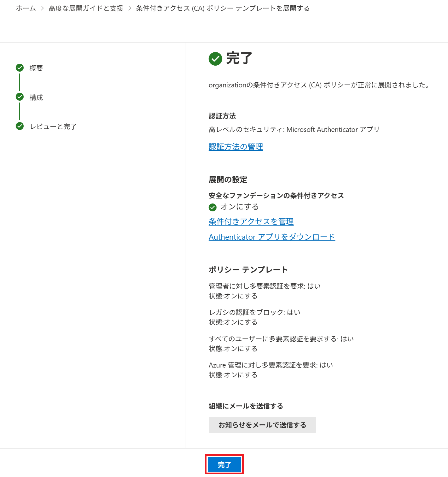Open the 認証方法の管理 link

pos(236,147)
